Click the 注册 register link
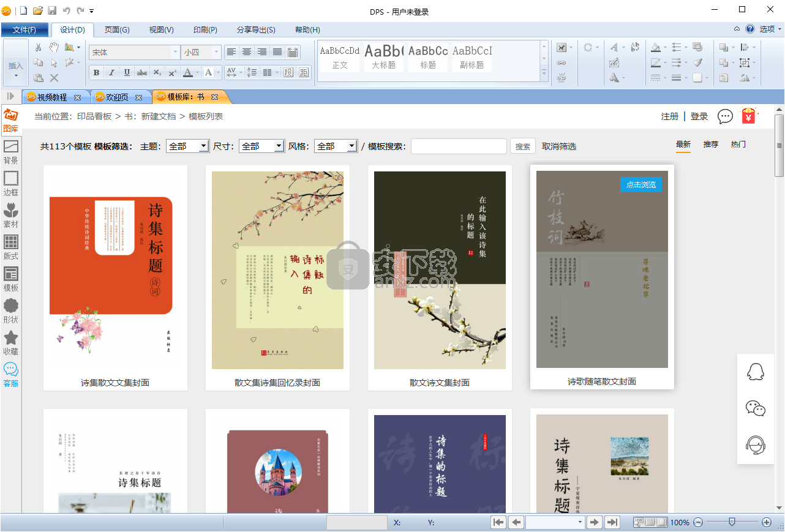 point(670,116)
